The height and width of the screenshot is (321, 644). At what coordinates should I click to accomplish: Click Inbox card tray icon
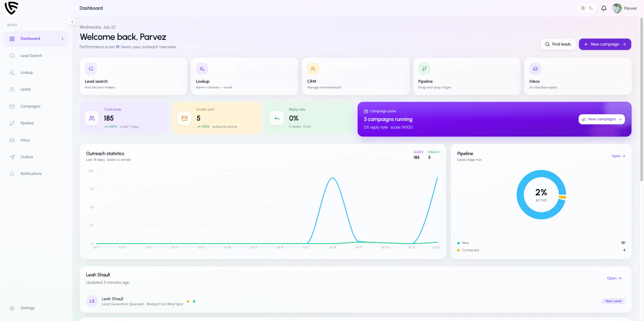coord(535,69)
